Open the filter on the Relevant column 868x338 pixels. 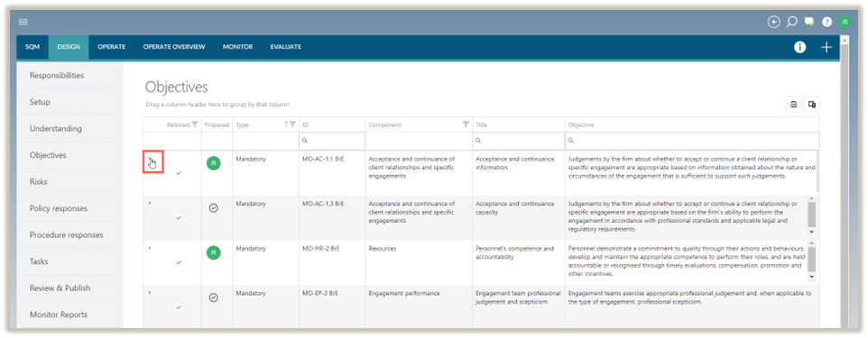pyautogui.click(x=195, y=124)
